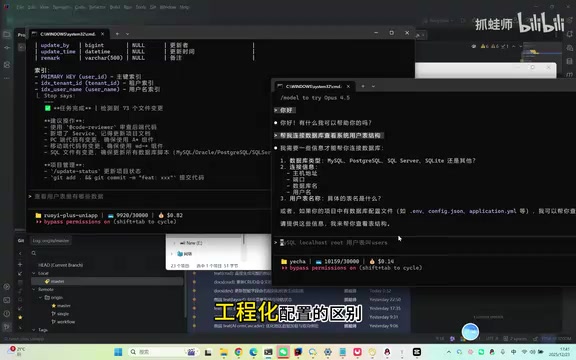Click the log entry dated Yesterday 22:50

click(300, 300)
